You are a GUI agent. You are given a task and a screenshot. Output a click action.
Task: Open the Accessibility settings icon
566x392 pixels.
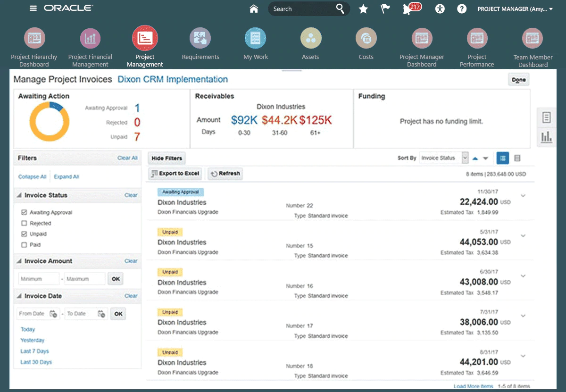(440, 9)
